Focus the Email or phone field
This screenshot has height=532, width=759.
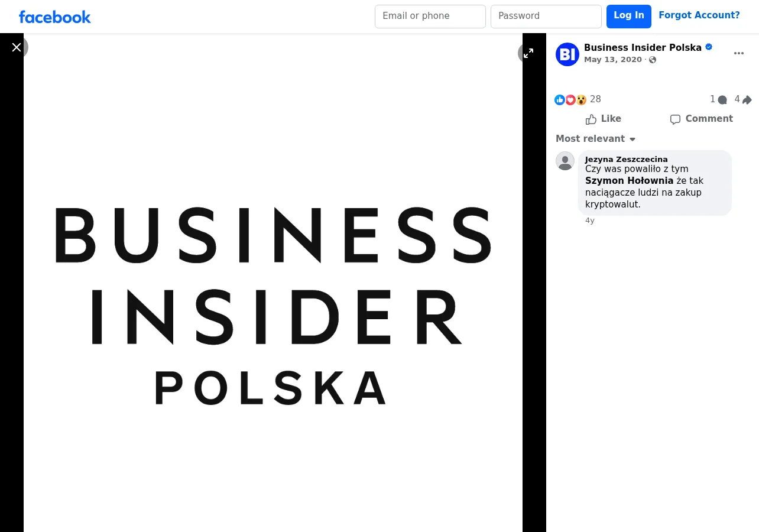430,17
